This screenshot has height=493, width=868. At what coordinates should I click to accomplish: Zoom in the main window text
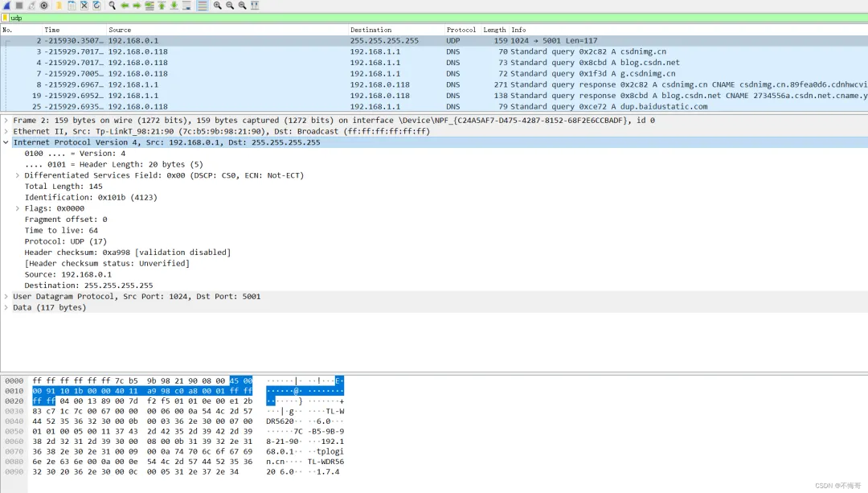(x=218, y=5)
